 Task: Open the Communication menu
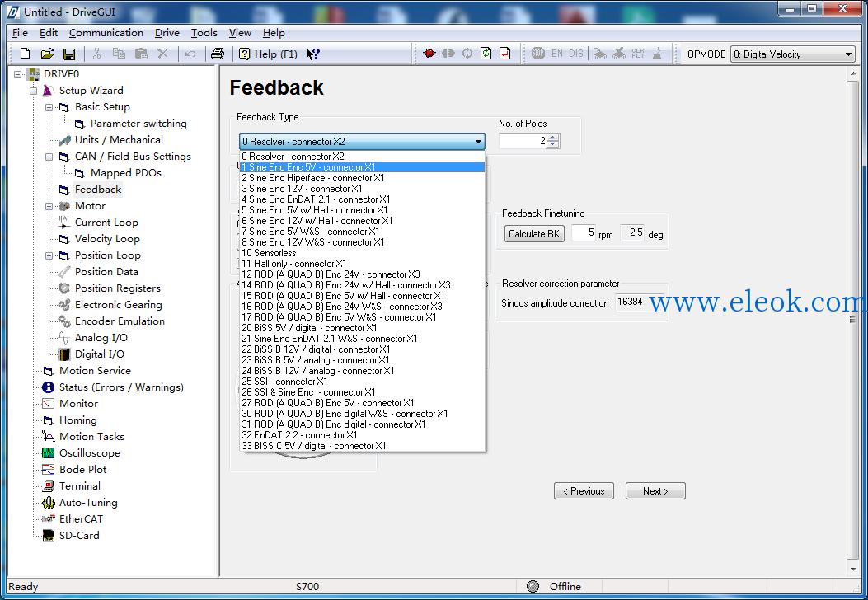click(x=106, y=33)
